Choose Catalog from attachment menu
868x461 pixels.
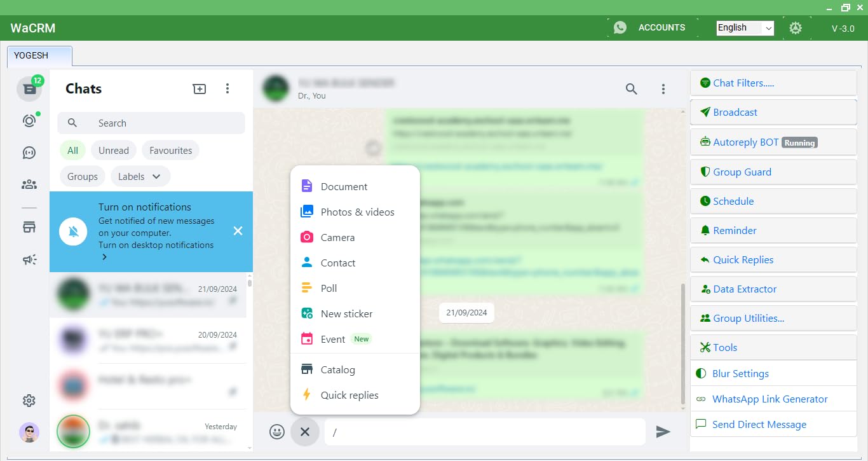[x=355, y=369]
